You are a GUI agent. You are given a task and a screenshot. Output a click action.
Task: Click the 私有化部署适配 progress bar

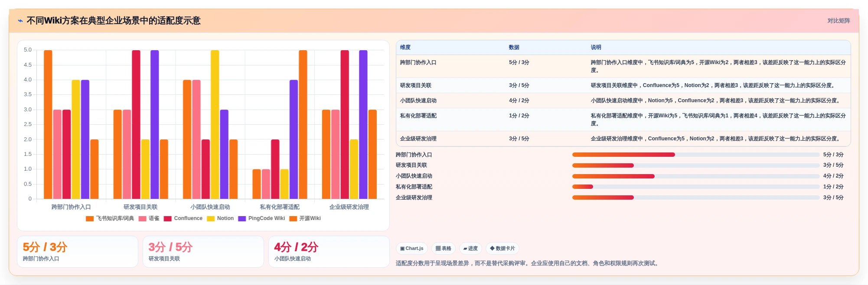coord(696,187)
